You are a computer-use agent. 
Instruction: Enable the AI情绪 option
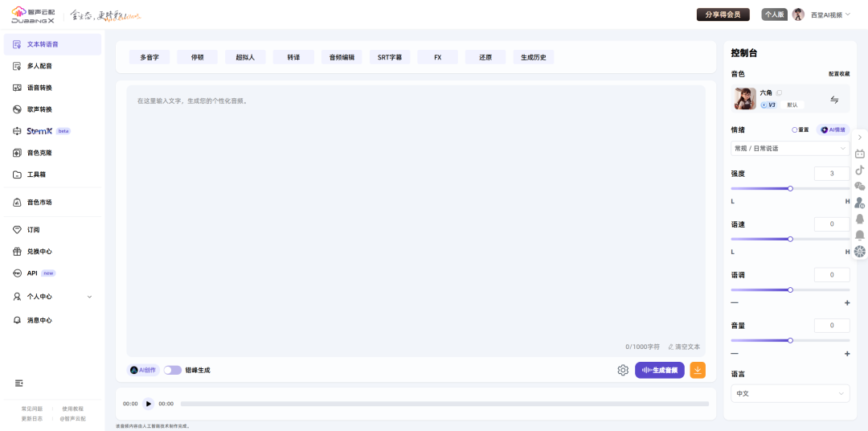coord(833,129)
